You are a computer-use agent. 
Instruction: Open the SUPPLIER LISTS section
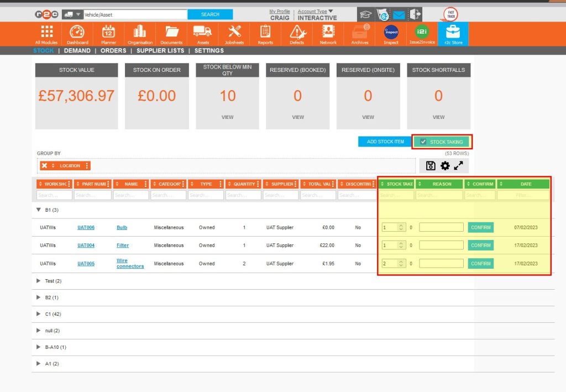point(160,50)
